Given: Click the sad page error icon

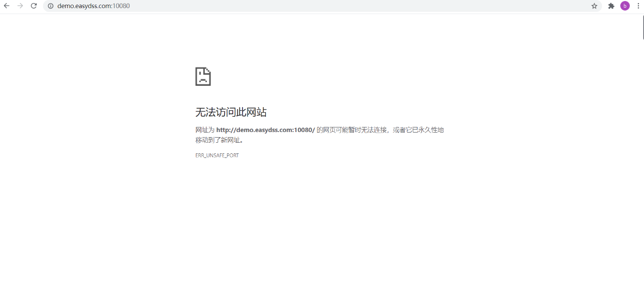Looking at the screenshot, I should [x=203, y=76].
